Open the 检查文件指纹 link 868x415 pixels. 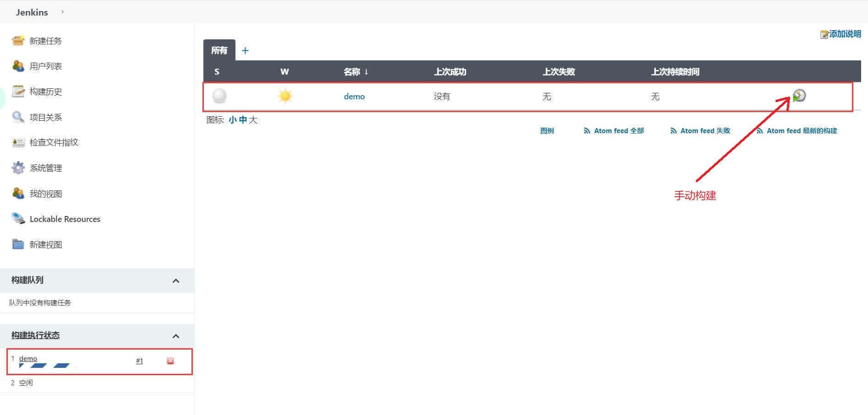54,142
